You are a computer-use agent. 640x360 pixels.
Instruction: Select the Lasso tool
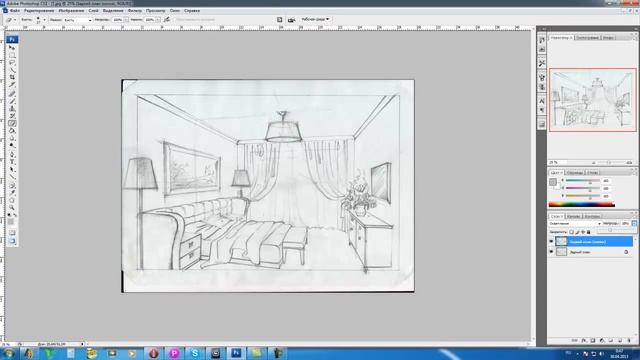click(x=12, y=63)
